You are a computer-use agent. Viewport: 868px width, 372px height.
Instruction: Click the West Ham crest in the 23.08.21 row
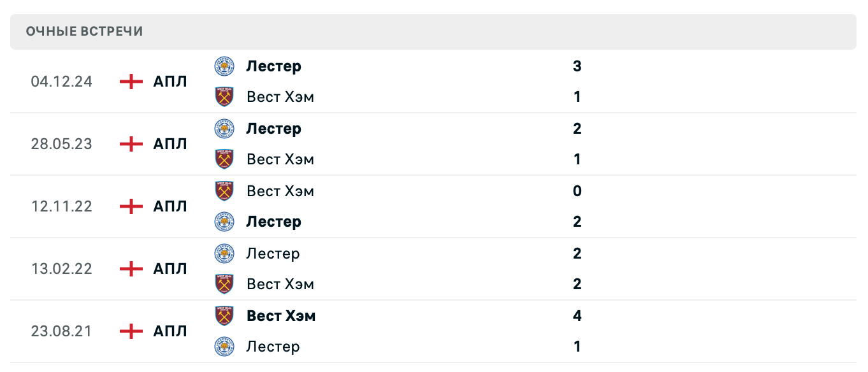(x=224, y=316)
